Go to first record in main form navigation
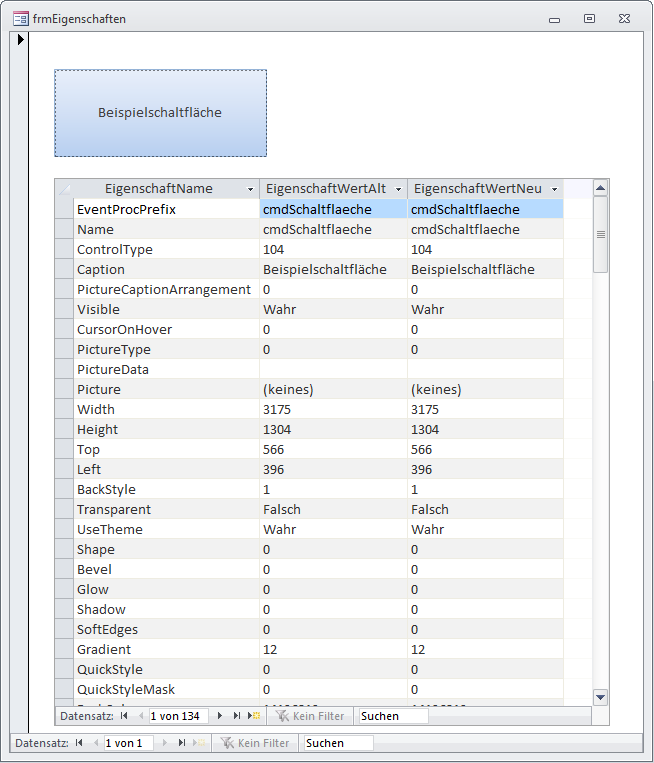This screenshot has height=763, width=654. point(79,743)
